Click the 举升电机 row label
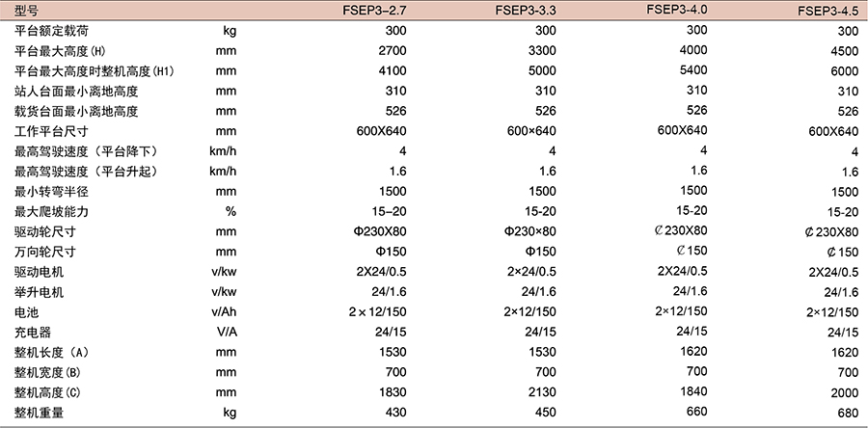 (x=40, y=292)
